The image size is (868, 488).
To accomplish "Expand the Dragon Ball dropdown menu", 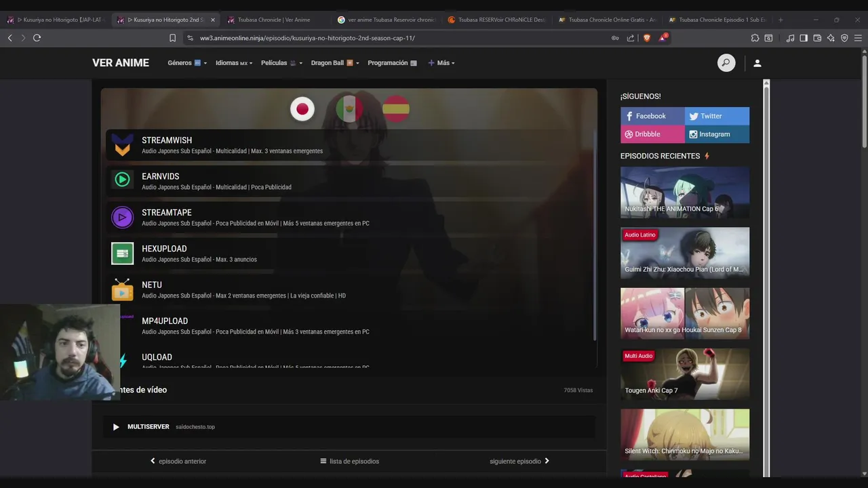I will tap(335, 63).
